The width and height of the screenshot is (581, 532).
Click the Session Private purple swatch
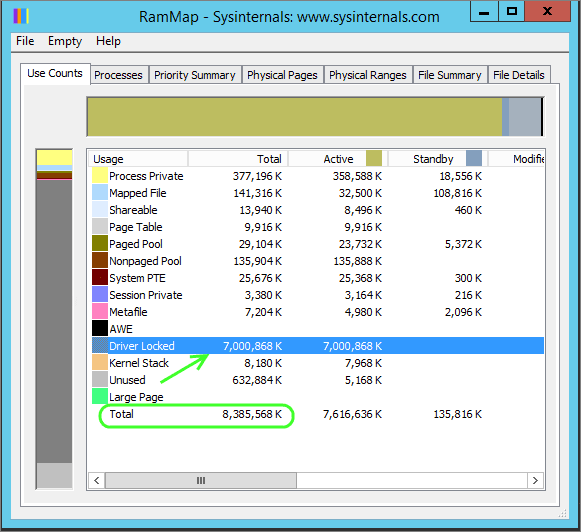[x=100, y=295]
